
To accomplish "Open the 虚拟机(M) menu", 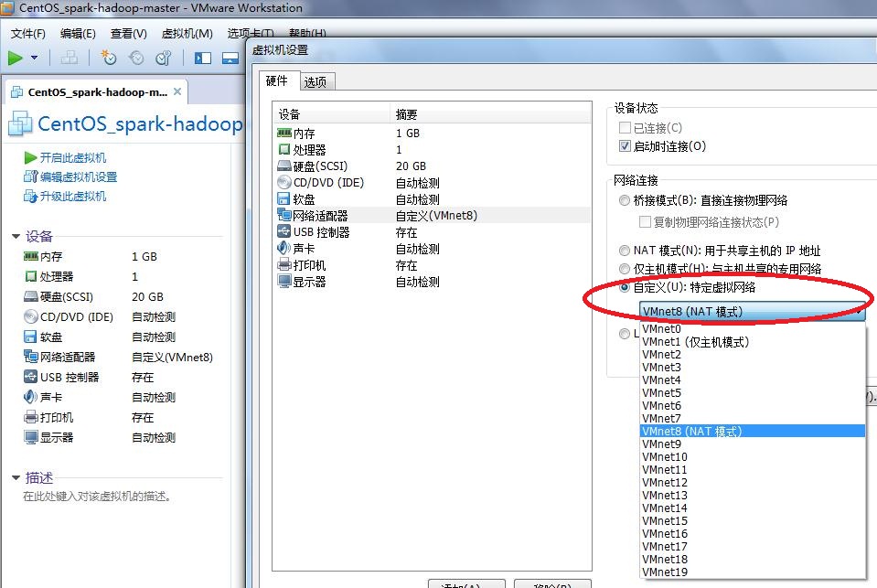I will coord(187,34).
